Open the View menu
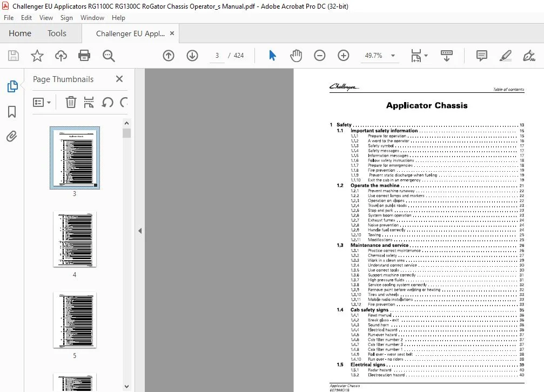The image size is (544, 392). pos(46,18)
